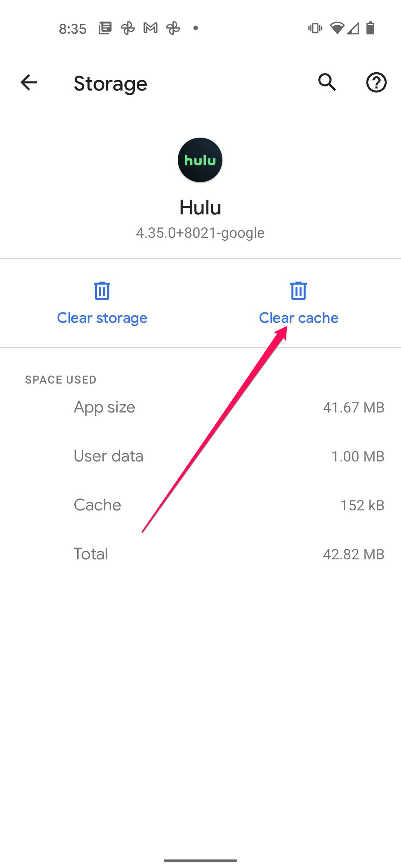Click the Wi-Fi status bar icon
Screen dimensions: 401x868
click(x=337, y=28)
